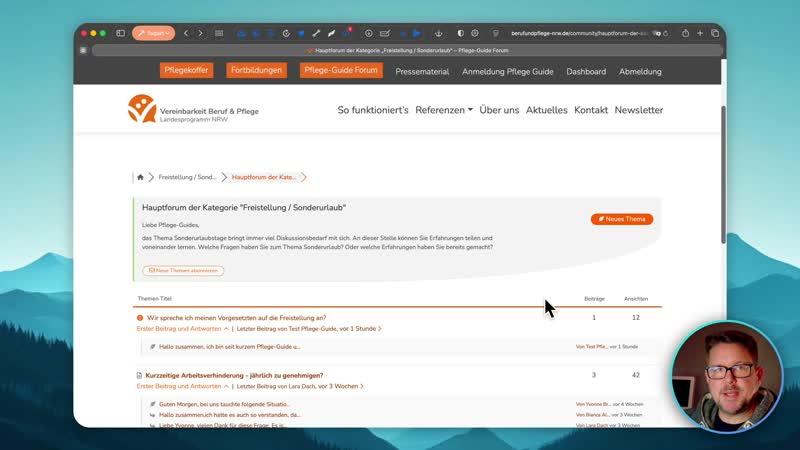
Task: Open topic 'Wir spreche ich meinen Vorgesetzten'
Action: [x=236, y=317]
